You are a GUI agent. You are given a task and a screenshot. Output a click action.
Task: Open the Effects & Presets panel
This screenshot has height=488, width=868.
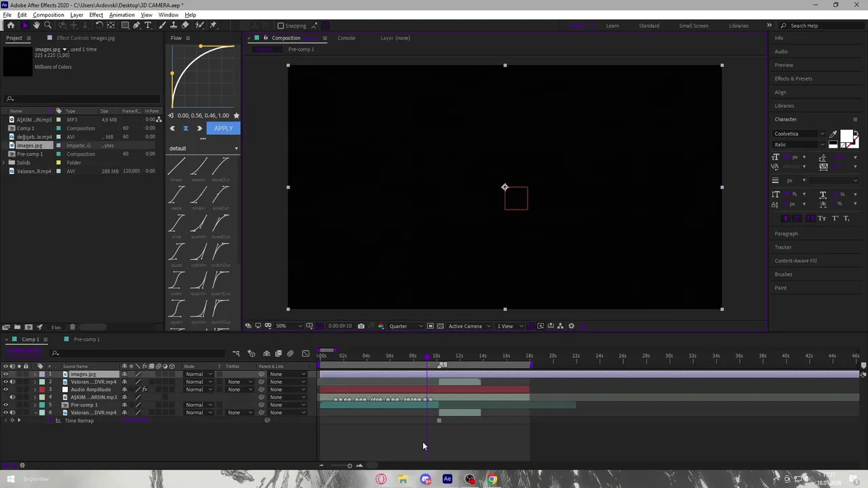[793, 79]
